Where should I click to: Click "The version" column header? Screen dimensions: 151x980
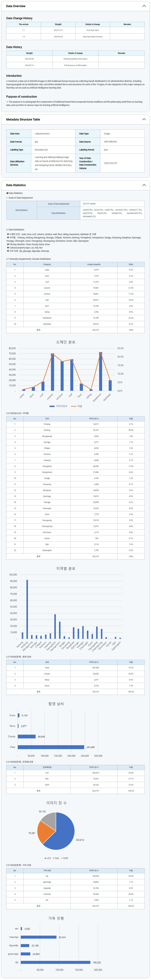point(23,24)
